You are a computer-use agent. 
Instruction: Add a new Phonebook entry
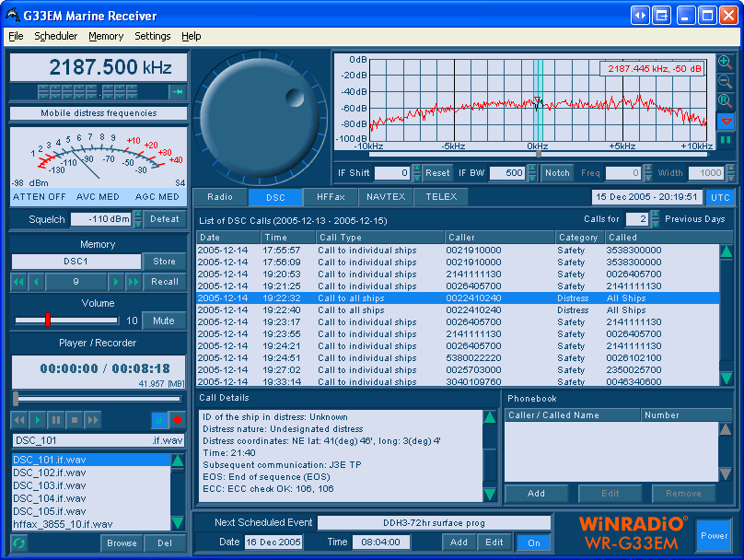click(x=537, y=493)
